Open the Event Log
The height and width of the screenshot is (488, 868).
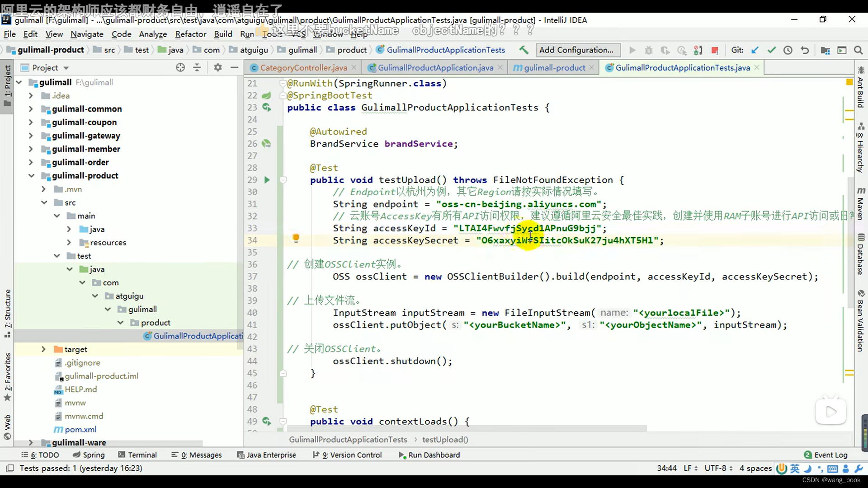[x=826, y=455]
